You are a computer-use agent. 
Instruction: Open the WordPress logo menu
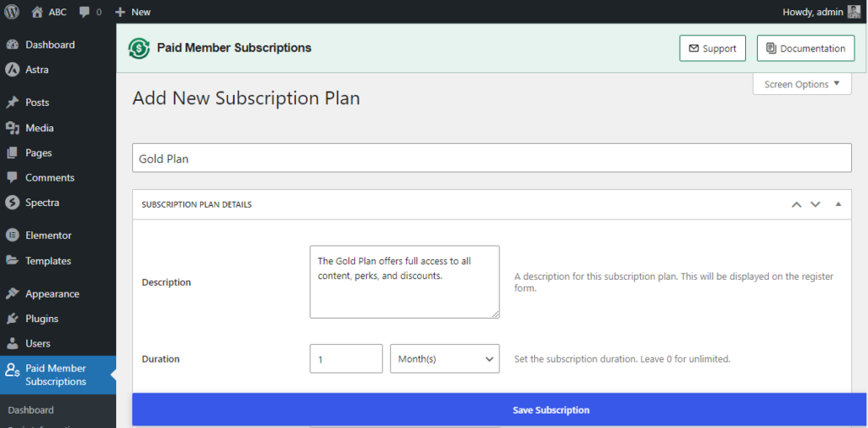[x=12, y=12]
